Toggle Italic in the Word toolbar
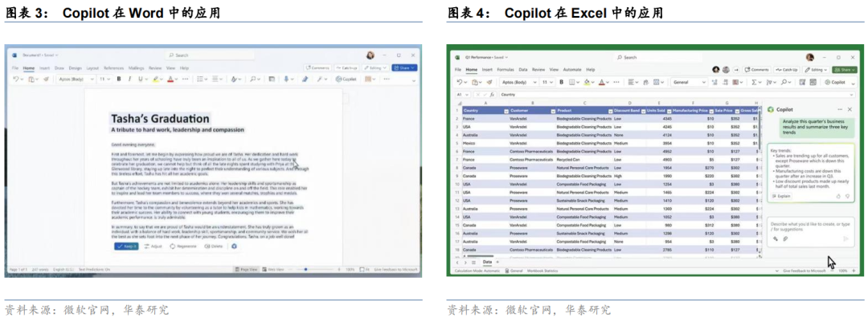This screenshot has width=868, height=318. [x=129, y=79]
